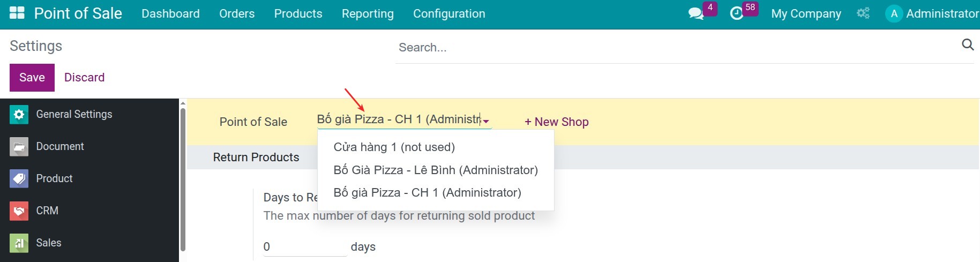Select the Document settings icon
Screen dimensions: 980x262
(19, 146)
